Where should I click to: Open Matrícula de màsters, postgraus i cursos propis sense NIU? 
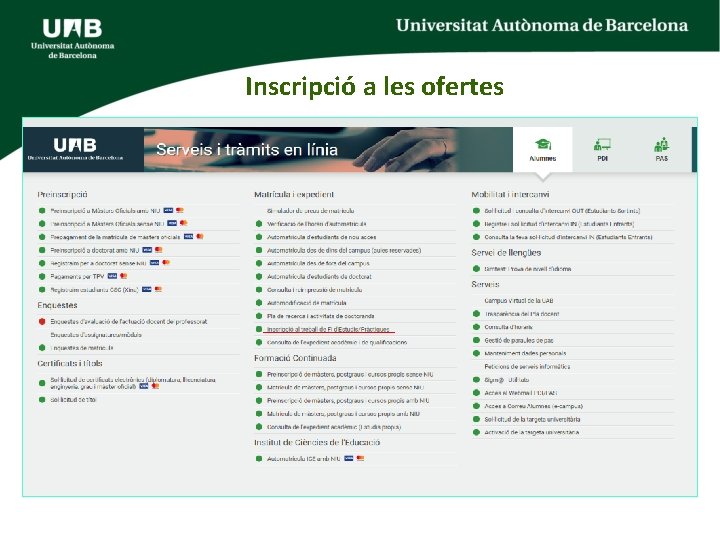click(x=345, y=388)
